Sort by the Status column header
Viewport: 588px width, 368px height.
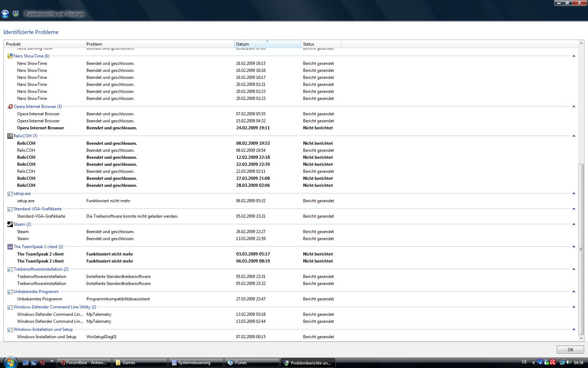point(321,44)
